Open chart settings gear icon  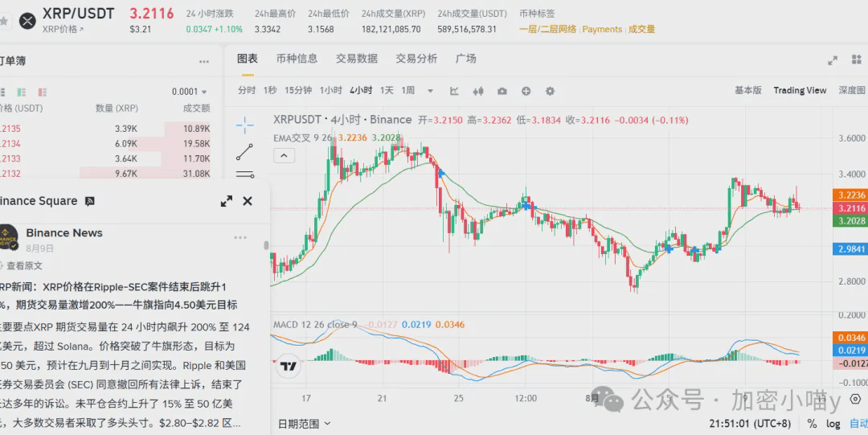pos(550,91)
